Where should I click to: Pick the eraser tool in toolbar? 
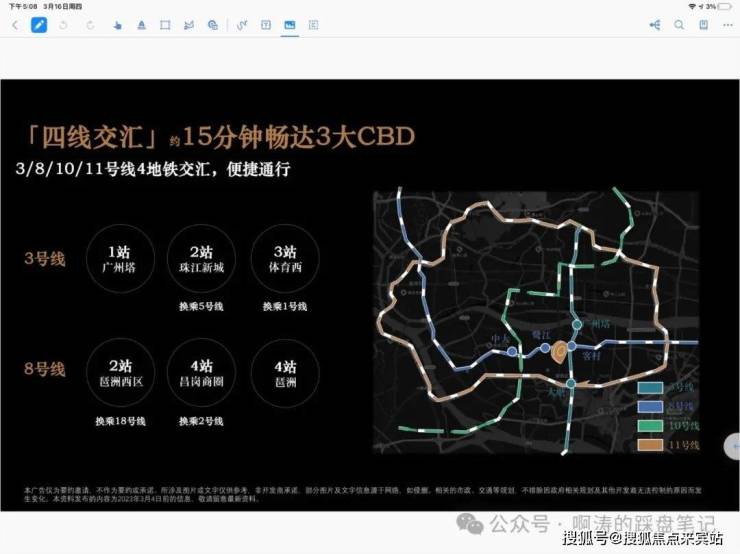[x=189, y=25]
